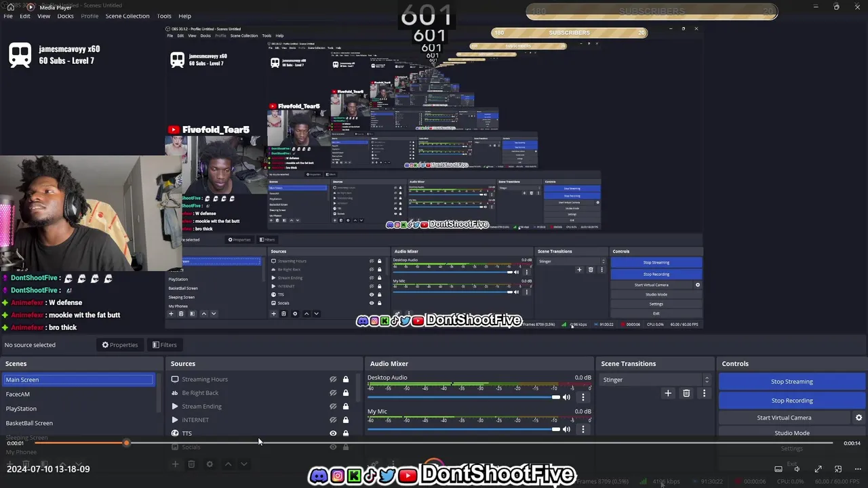Unlock the TTS source
Image resolution: width=868 pixels, height=488 pixels.
point(345,433)
